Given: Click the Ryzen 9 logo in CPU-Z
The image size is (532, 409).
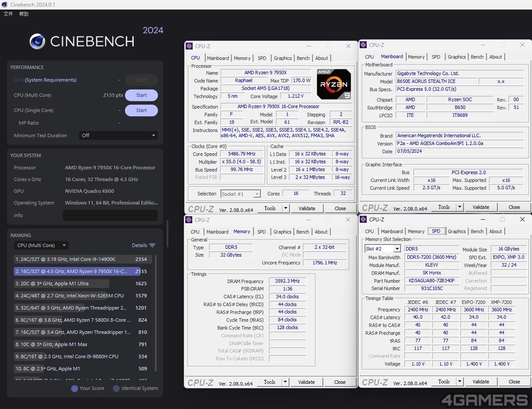Looking at the screenshot, I should coord(334,84).
